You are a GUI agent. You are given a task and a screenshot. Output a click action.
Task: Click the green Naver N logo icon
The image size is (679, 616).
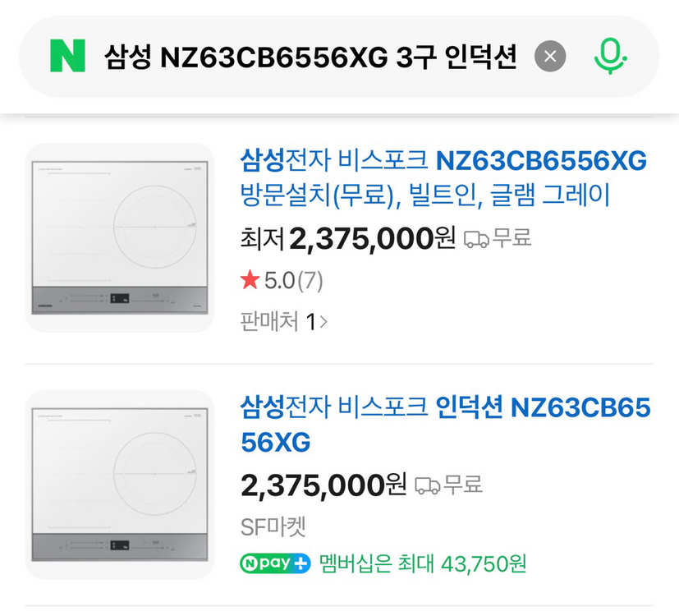(x=69, y=56)
